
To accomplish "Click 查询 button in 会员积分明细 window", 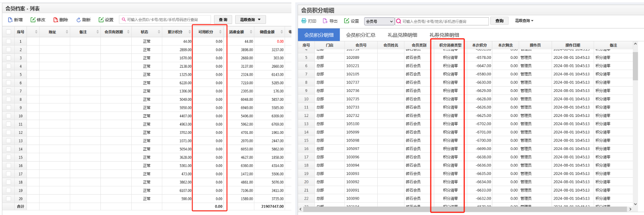I will (x=499, y=21).
